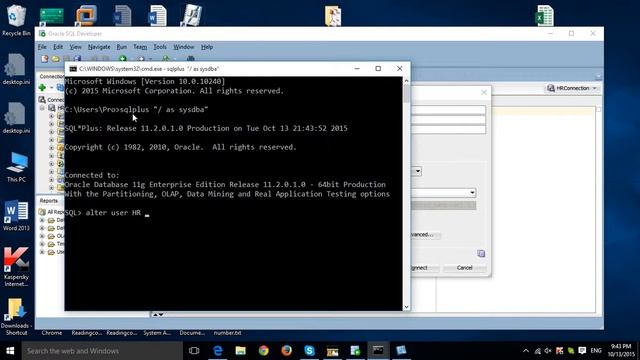Open the small dropdown arrow in the connection dialog

tap(418, 171)
